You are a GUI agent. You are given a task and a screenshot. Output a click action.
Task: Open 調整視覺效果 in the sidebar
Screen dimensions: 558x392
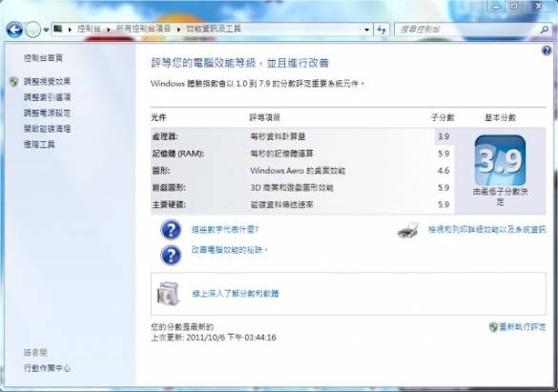point(47,81)
